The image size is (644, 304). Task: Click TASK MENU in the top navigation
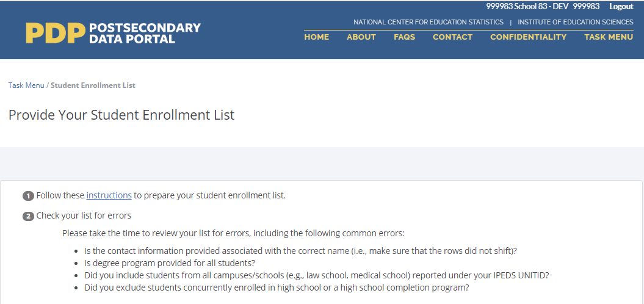point(608,37)
